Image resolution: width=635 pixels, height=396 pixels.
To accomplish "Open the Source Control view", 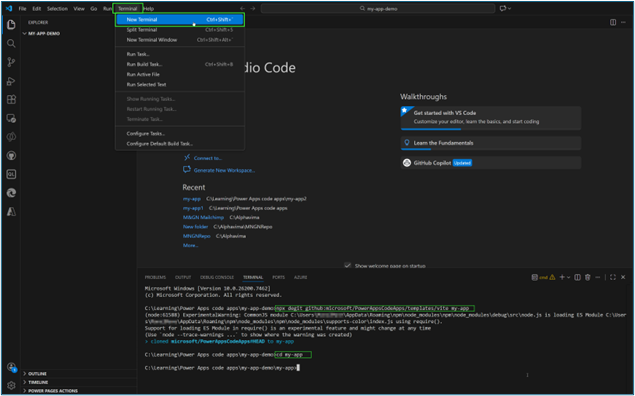I will point(11,62).
